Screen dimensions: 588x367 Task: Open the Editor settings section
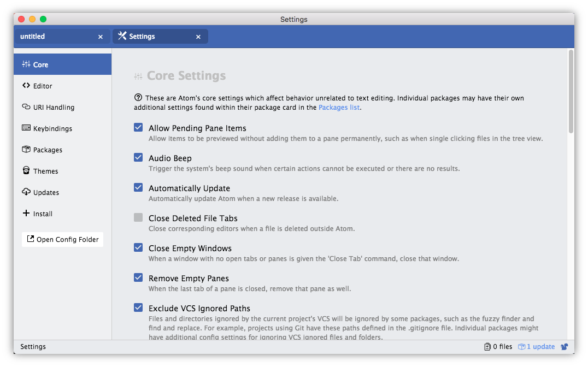[x=63, y=86]
